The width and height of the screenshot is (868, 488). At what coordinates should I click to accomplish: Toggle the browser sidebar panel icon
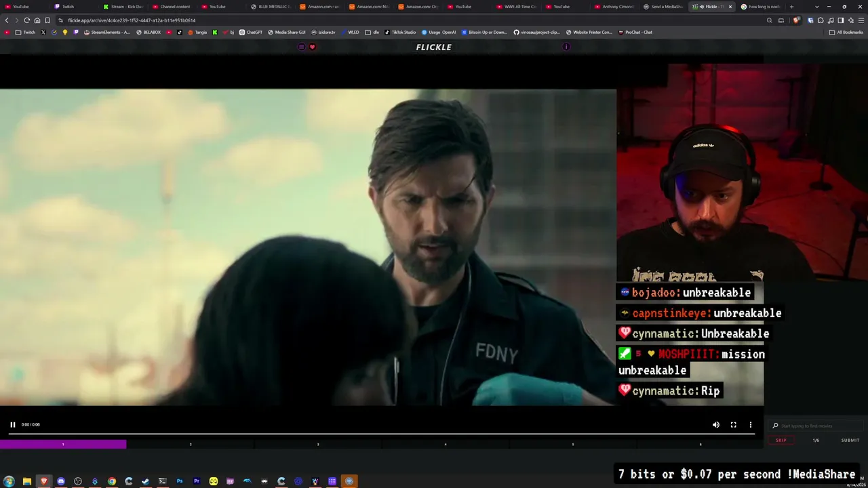click(841, 20)
